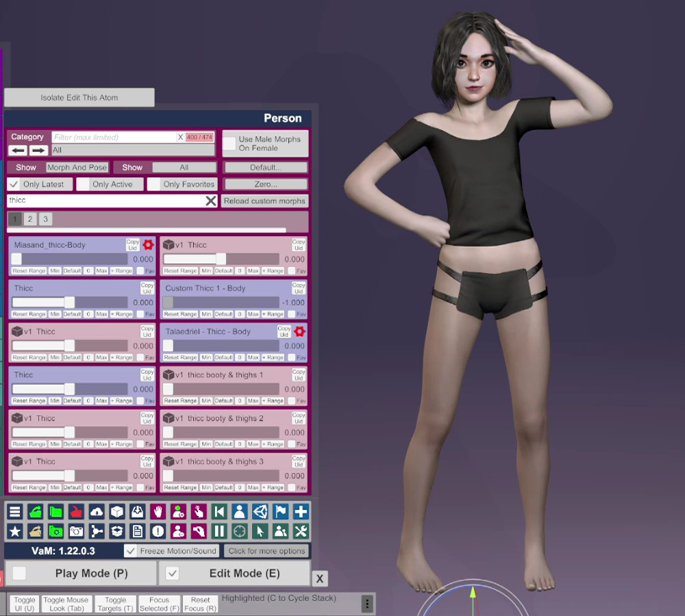
Task: Click the white cube package icon
Action: point(116,511)
